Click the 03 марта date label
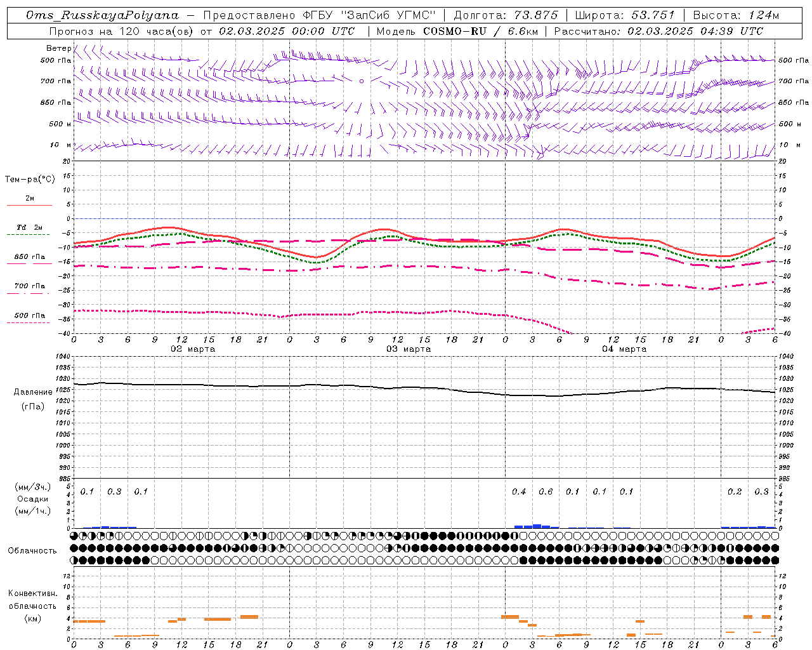 point(409,349)
